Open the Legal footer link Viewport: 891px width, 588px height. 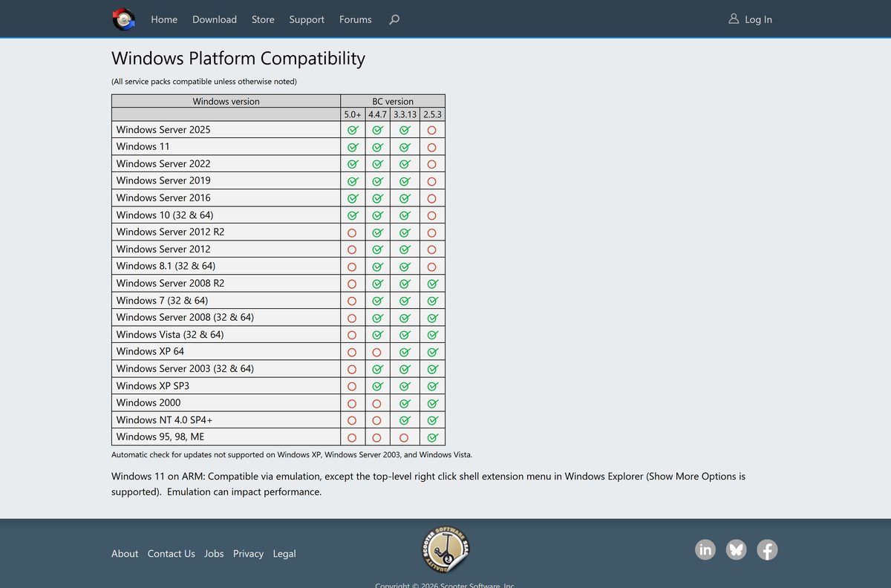click(284, 553)
